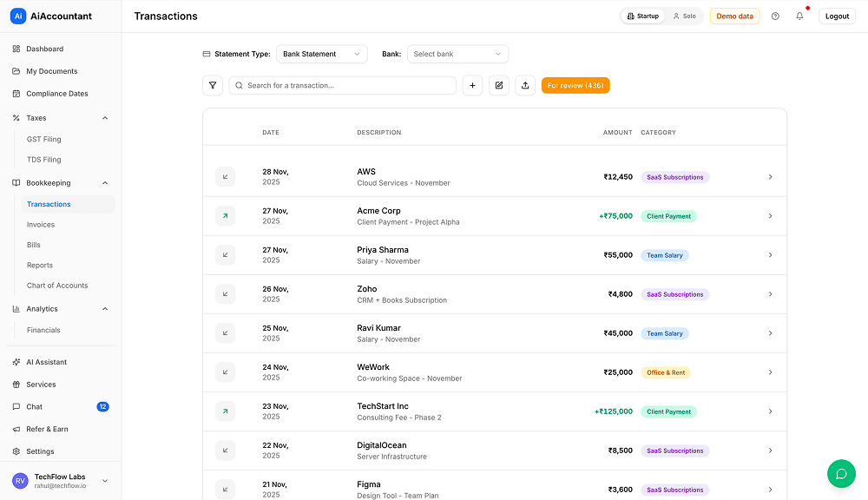Click the RV user avatar
The width and height of the screenshot is (868, 500).
pos(21,481)
